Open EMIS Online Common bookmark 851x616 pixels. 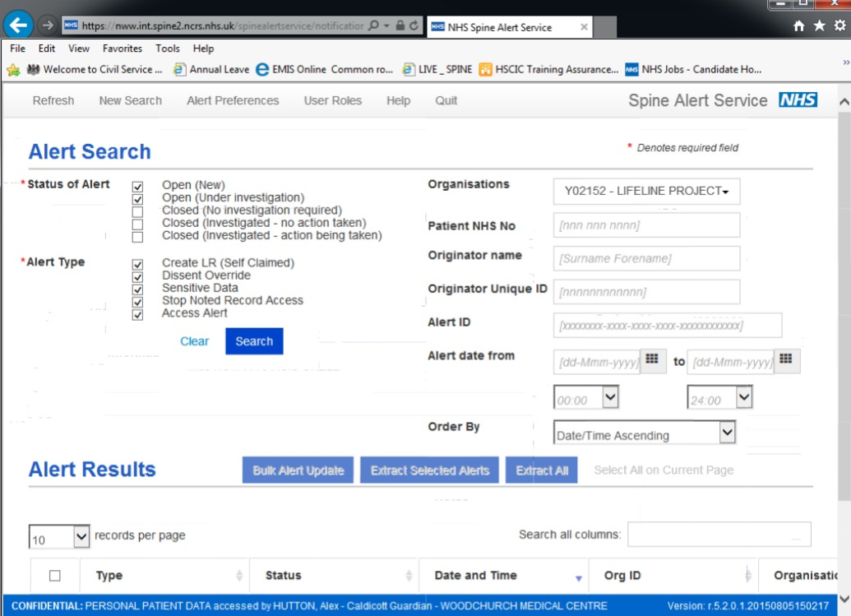325,69
